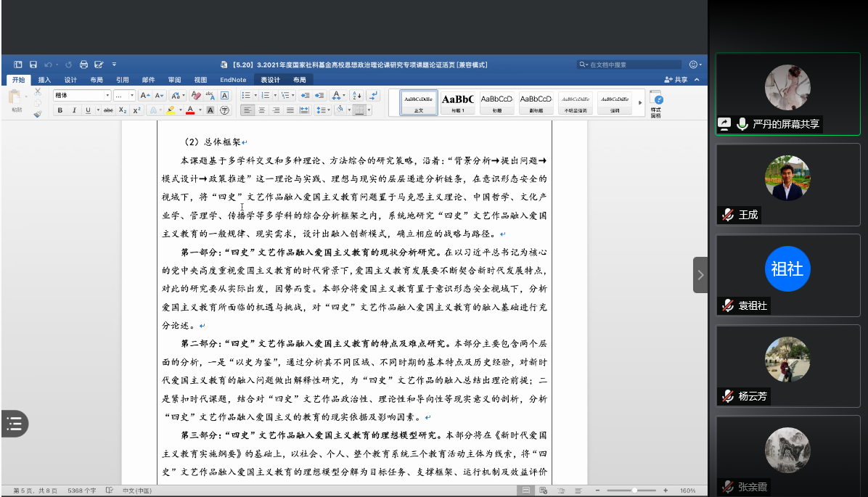Expand the font size dropdown
This screenshot has height=497, width=868.
[x=132, y=95]
